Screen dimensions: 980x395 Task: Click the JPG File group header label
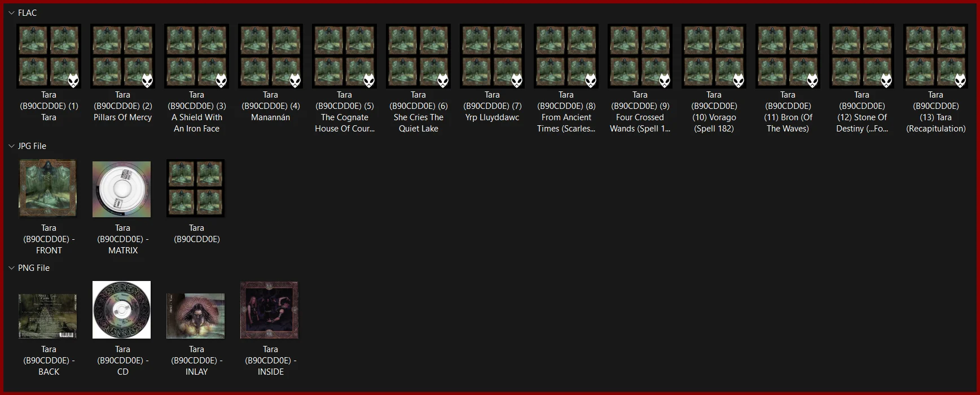pos(32,146)
